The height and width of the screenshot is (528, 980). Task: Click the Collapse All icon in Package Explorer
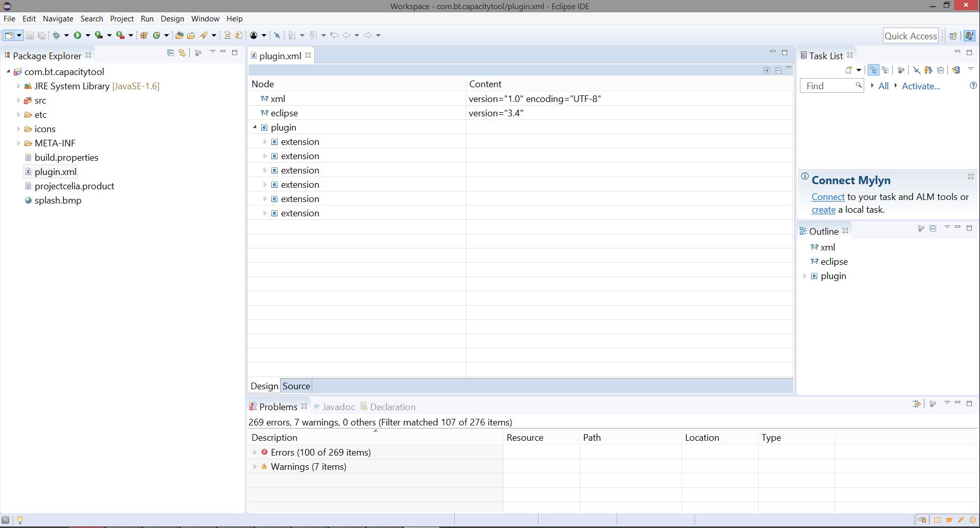tap(170, 53)
